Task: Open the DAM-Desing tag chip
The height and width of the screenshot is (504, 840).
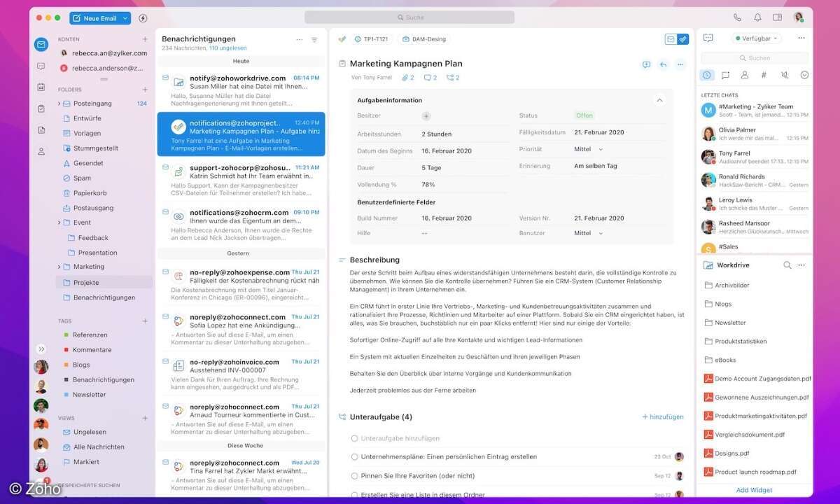Action: (424, 39)
